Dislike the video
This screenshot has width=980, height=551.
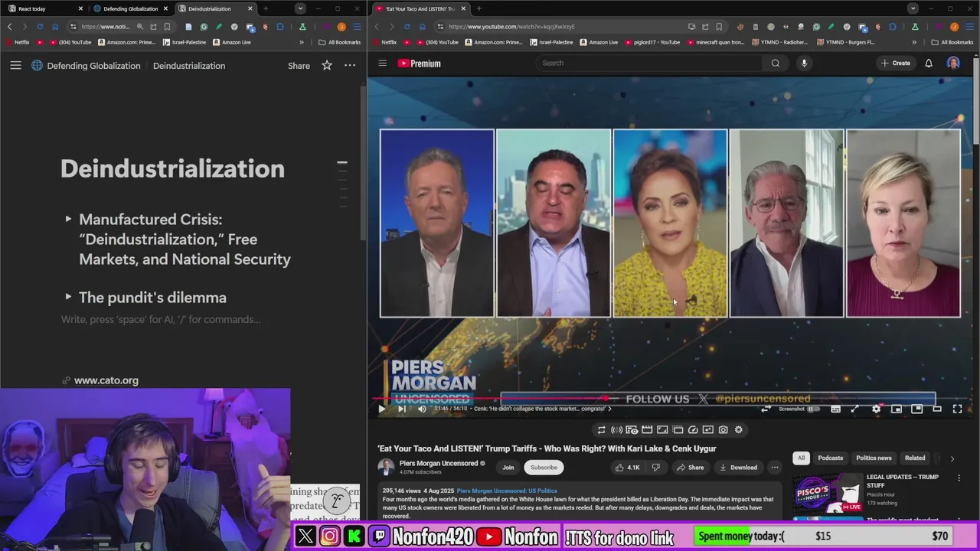(x=655, y=467)
